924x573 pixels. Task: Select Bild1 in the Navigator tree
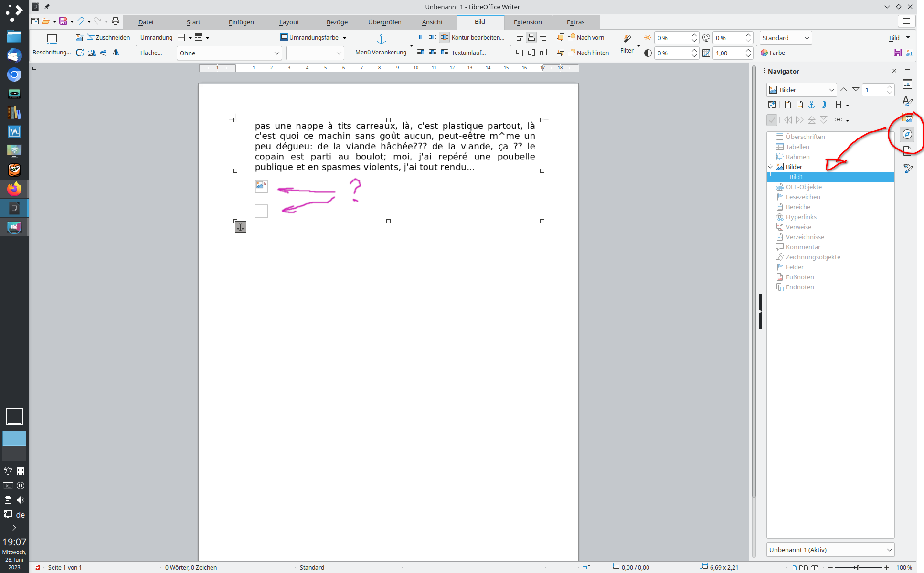(x=796, y=177)
